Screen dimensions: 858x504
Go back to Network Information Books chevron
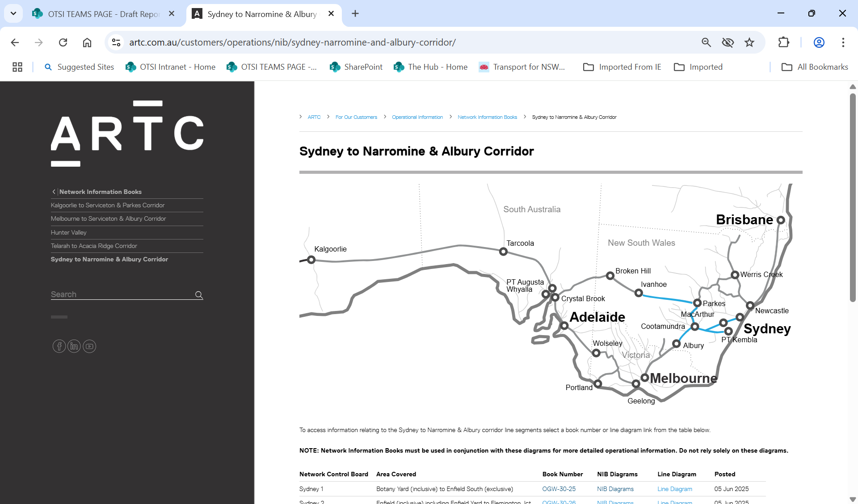(54, 192)
